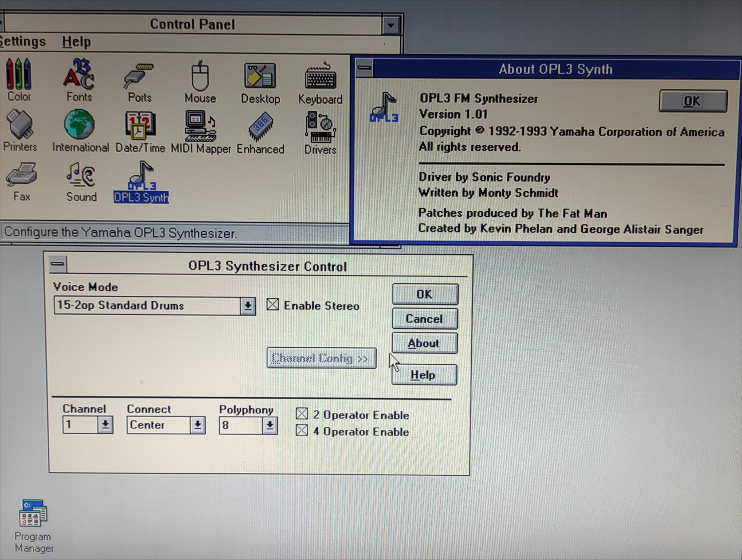This screenshot has width=742, height=560.
Task: Click the text 'Patches produced by The Fat Man'
Action: tap(512, 213)
